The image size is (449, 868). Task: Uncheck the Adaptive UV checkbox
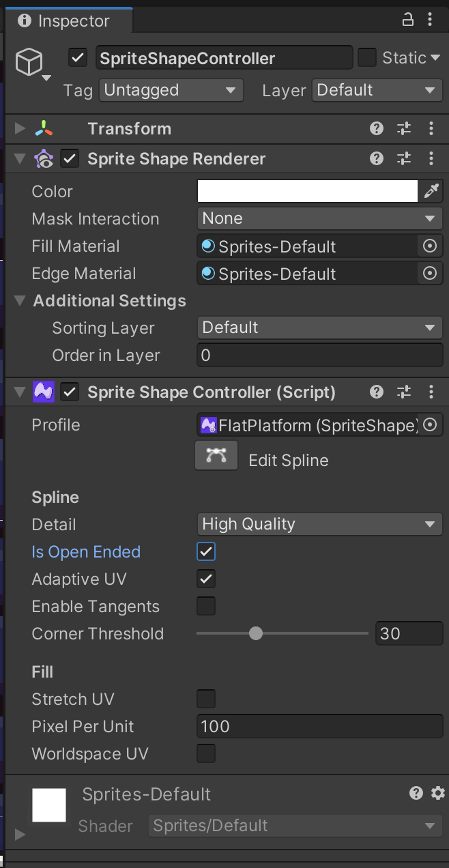pos(206,579)
